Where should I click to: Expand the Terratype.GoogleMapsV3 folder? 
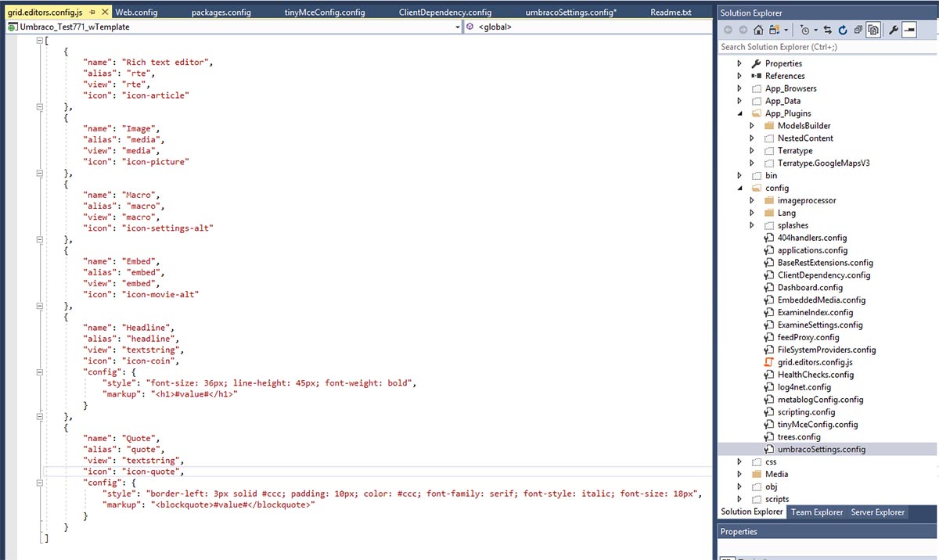tap(752, 163)
